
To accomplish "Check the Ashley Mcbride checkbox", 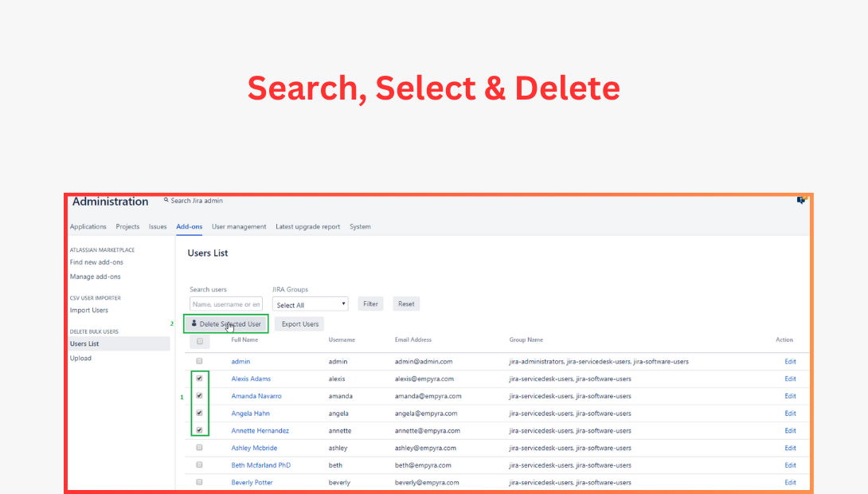I will click(199, 448).
